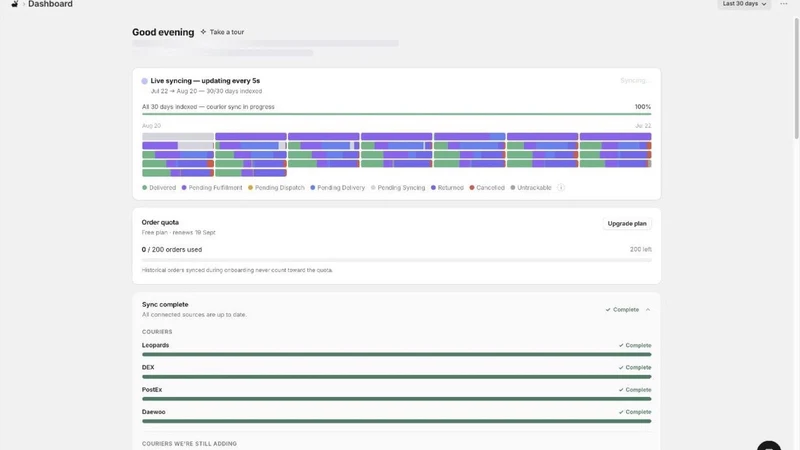Viewport: 800px width, 450px height.
Task: Toggle the Delivered legend item
Action: pos(159,188)
